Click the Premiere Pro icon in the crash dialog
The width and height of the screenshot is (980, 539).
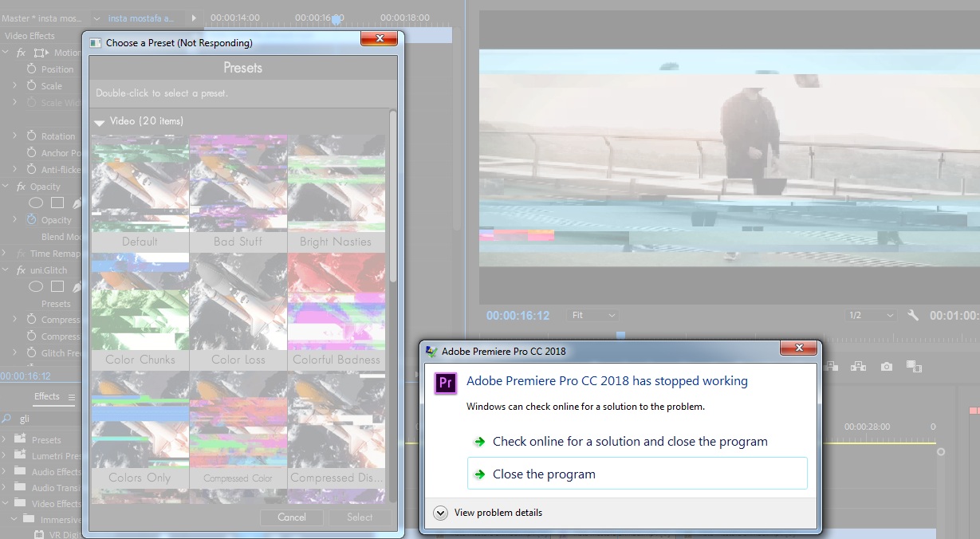[446, 383]
